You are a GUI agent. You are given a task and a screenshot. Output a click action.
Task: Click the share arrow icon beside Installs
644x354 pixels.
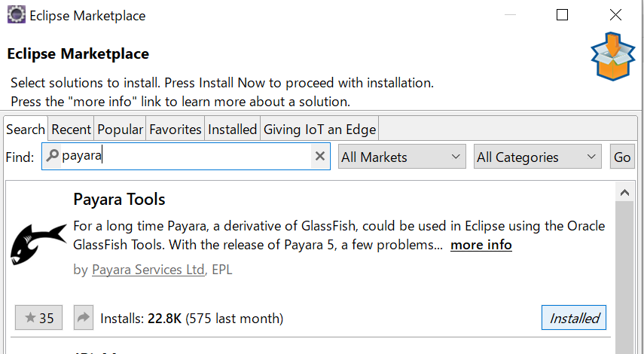tap(84, 317)
